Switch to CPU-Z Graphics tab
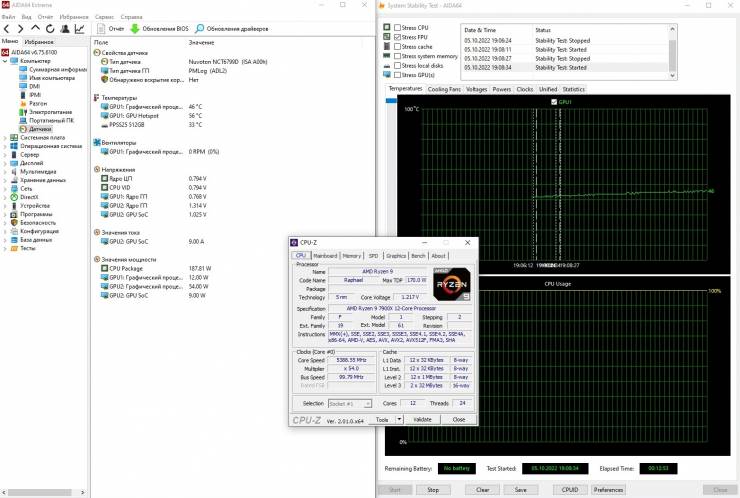Screen dimensions: 740x498 (396, 256)
